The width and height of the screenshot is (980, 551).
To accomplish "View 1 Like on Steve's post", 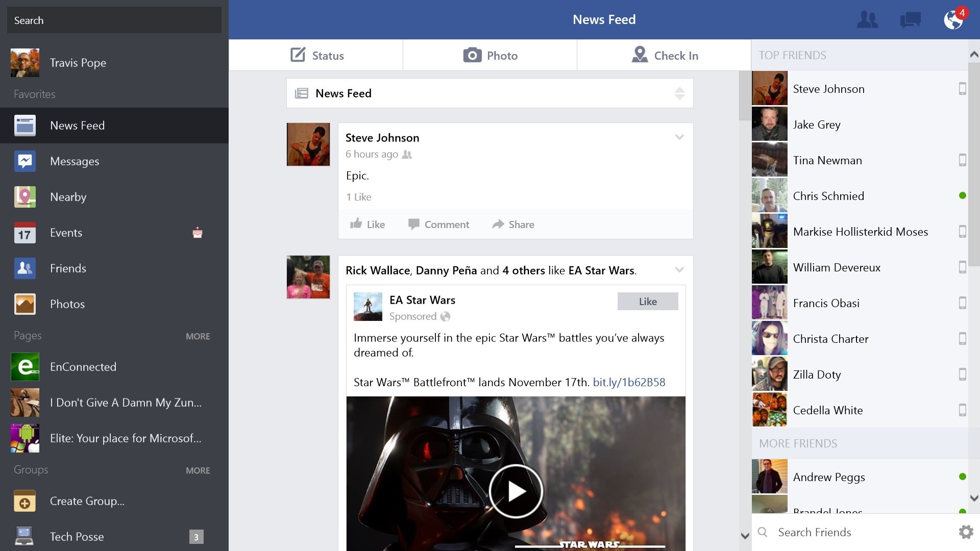I will pos(359,197).
